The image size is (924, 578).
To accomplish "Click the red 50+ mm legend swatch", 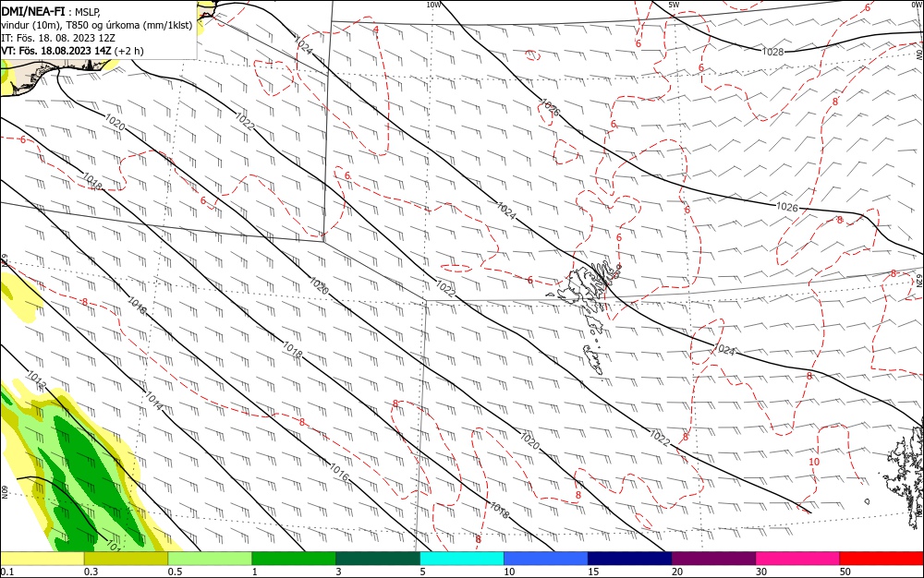I will tap(881, 558).
